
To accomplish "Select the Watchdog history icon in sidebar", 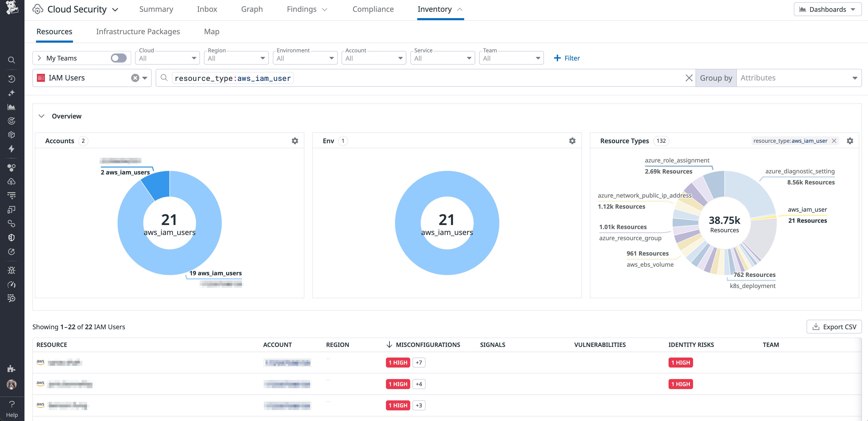I will point(12,78).
